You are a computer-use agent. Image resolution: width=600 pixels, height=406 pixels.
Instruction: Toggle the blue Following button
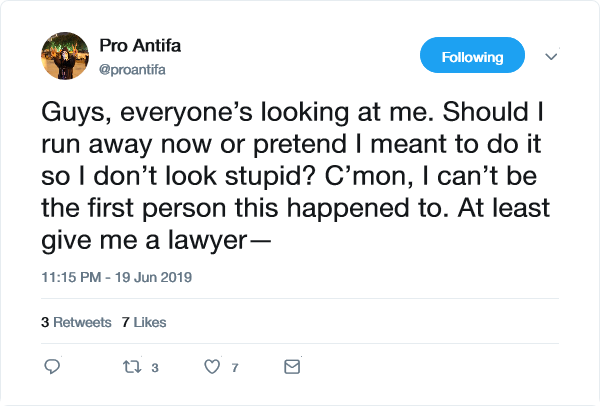pos(472,56)
